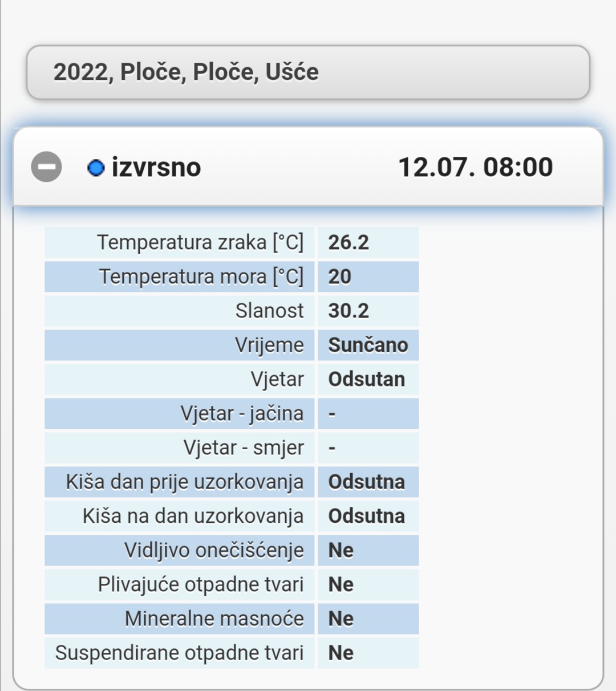Click the Slanost row label

pos(269,311)
